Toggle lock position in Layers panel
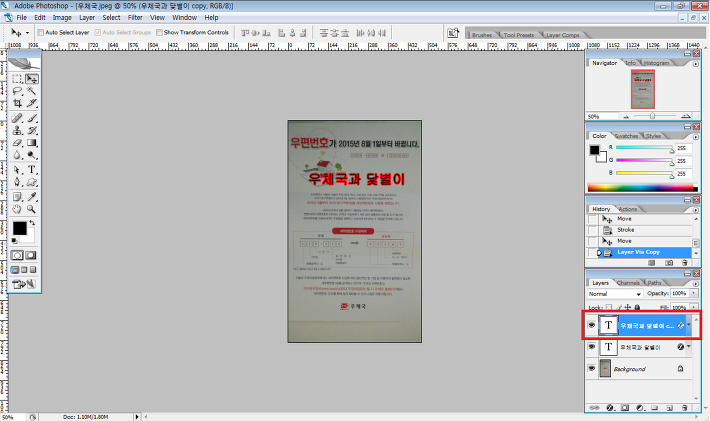Viewport: 710px width, 421px height. tap(628, 307)
